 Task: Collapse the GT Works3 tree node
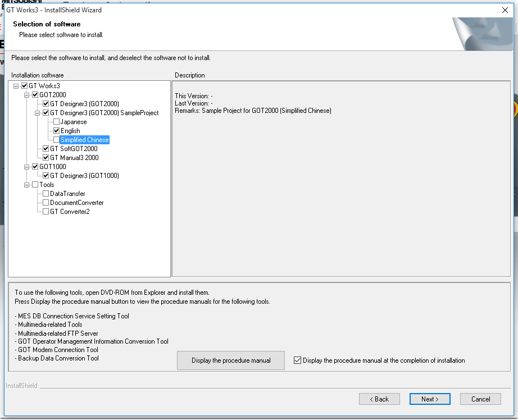tap(16, 86)
